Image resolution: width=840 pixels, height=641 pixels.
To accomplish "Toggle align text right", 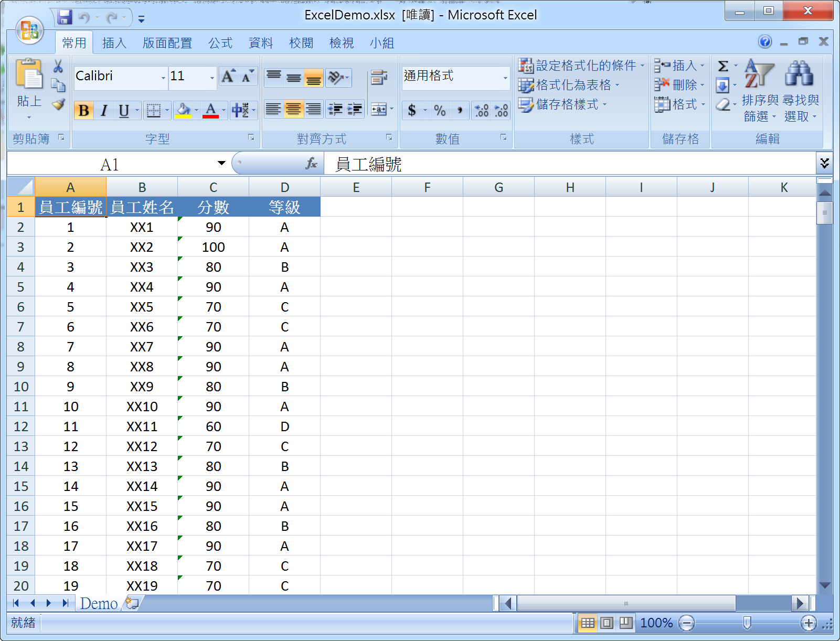I will [x=313, y=110].
